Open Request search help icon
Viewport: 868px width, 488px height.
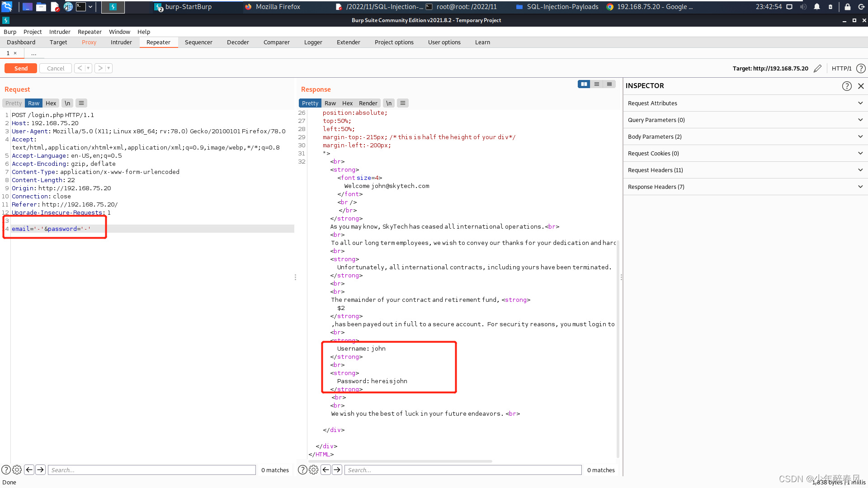6,470
